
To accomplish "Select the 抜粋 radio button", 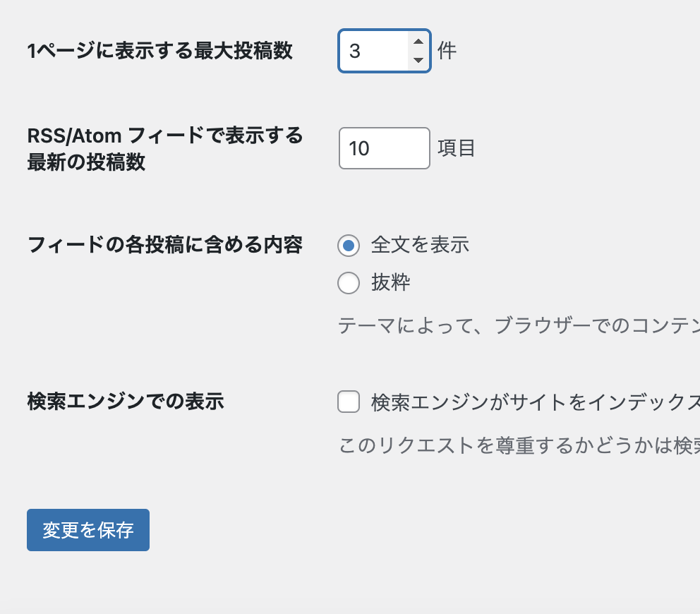I will click(x=349, y=284).
